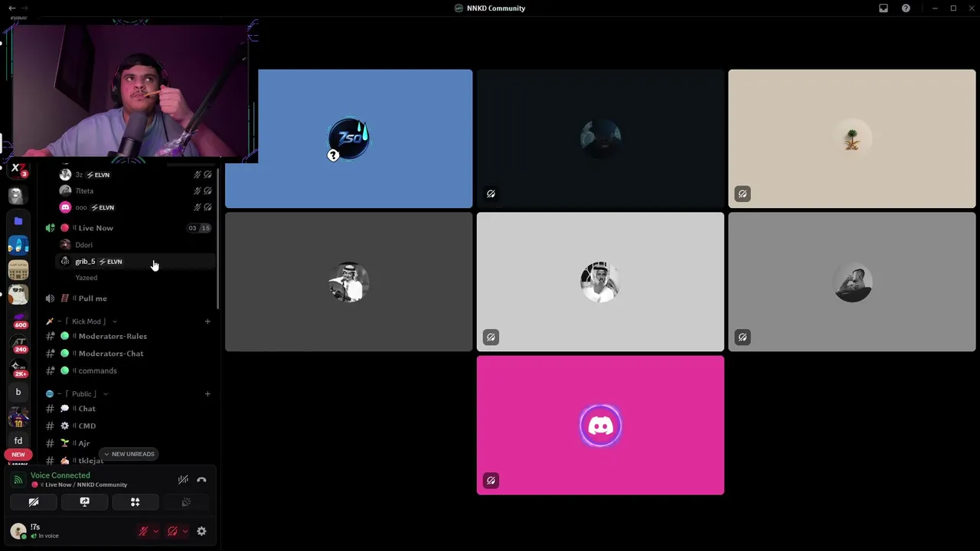Focus the dark gray left middle tile
The image size is (980, 551).
click(348, 282)
